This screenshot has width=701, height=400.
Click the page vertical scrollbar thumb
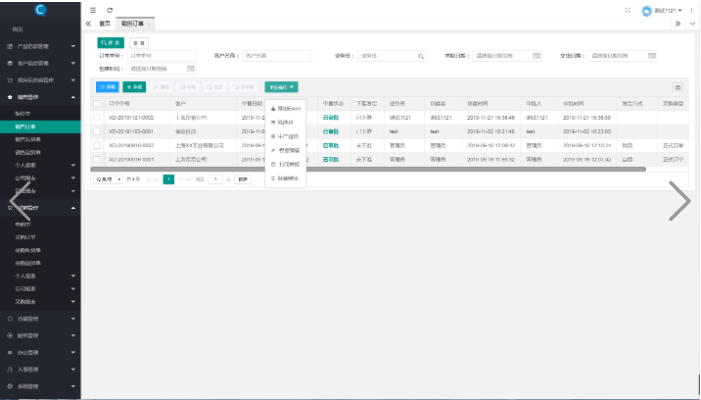[x=699, y=384]
